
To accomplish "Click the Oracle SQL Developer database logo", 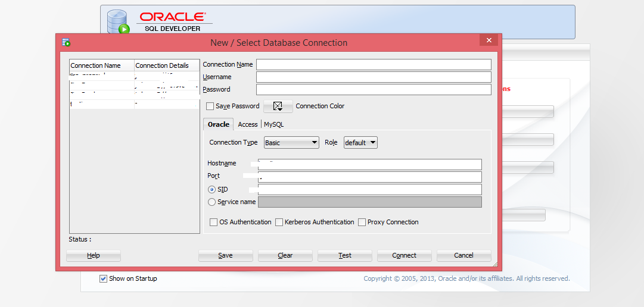I will [x=119, y=22].
